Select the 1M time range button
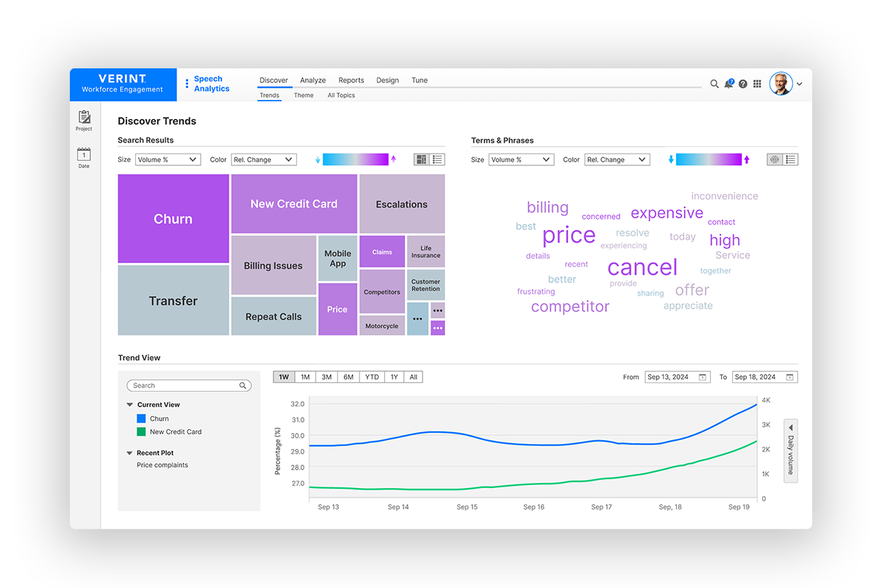The image size is (882, 588). point(305,376)
